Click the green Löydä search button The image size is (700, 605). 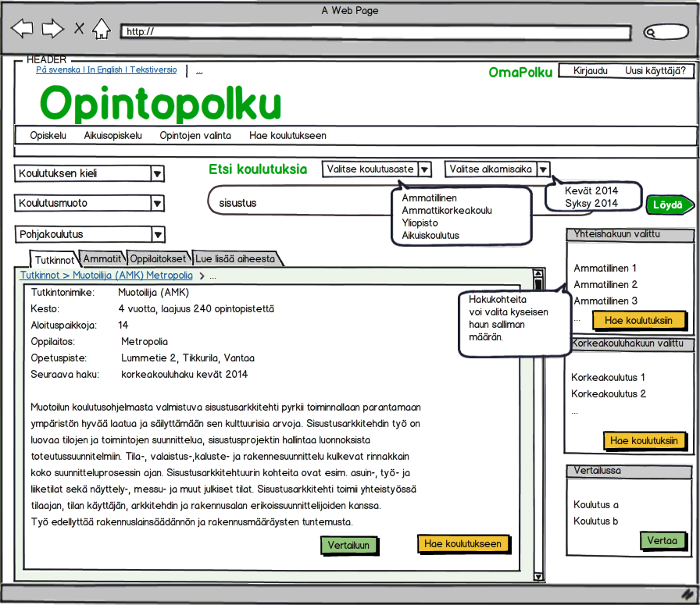[x=670, y=205]
